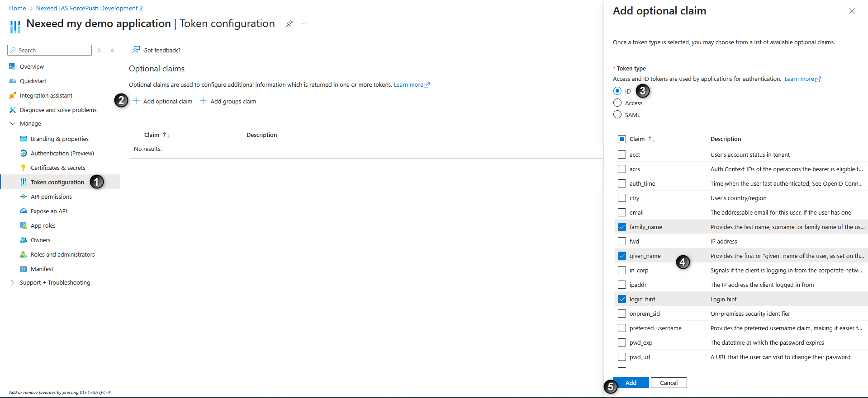This screenshot has height=398, width=868.
Task: Check the ctry claim checkbox
Action: [x=622, y=198]
